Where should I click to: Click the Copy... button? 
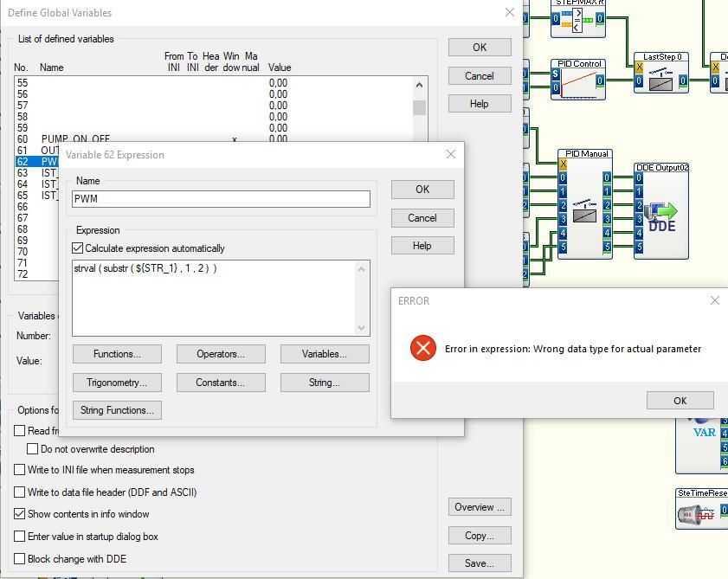tap(480, 536)
